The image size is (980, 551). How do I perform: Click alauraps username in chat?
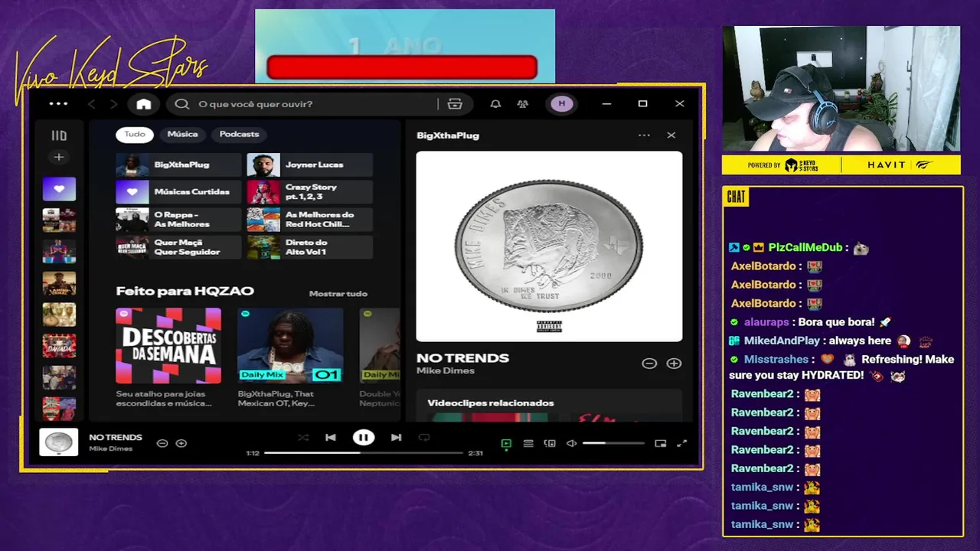(x=766, y=322)
